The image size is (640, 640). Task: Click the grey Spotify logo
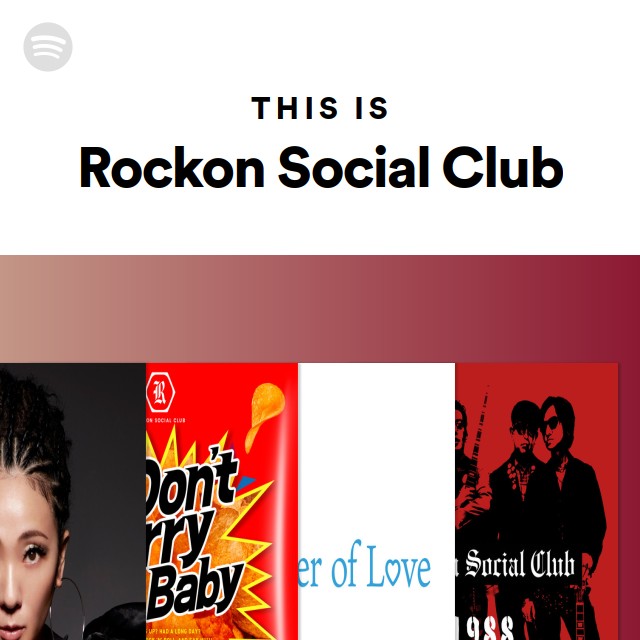coord(48,47)
